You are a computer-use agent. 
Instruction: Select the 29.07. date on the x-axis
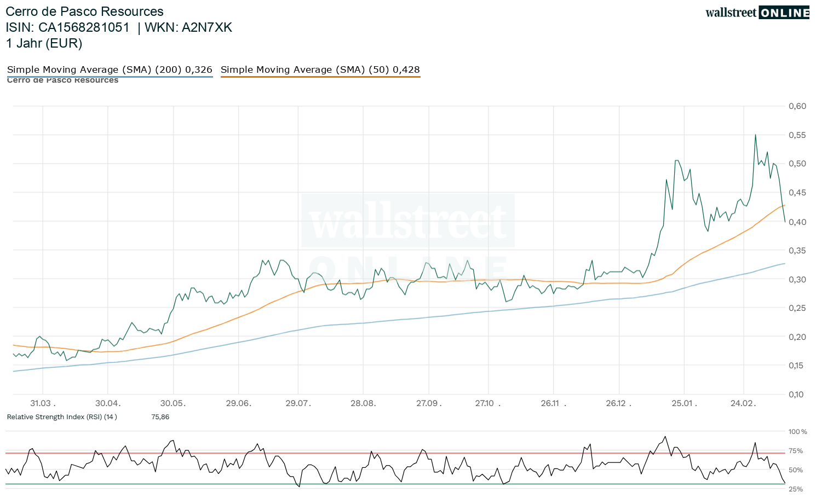click(x=298, y=403)
